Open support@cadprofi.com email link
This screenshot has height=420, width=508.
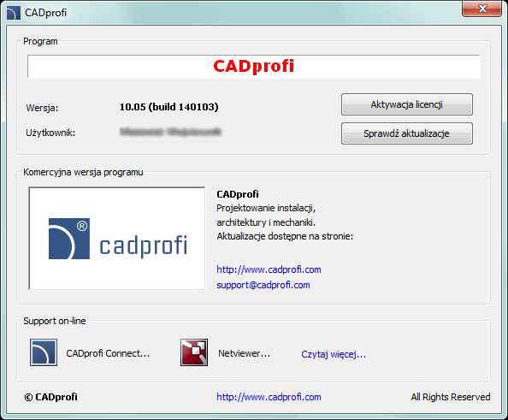(263, 285)
